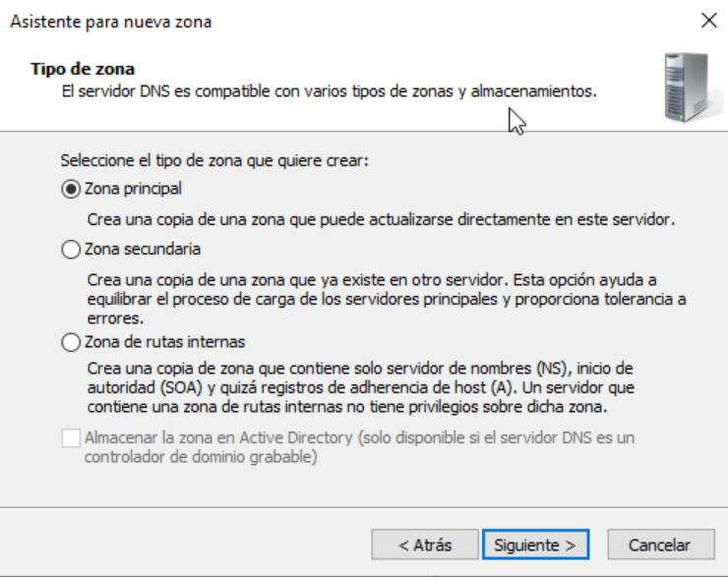Click the description text below Zona principal
The width and height of the screenshot is (728, 577).
click(381, 219)
